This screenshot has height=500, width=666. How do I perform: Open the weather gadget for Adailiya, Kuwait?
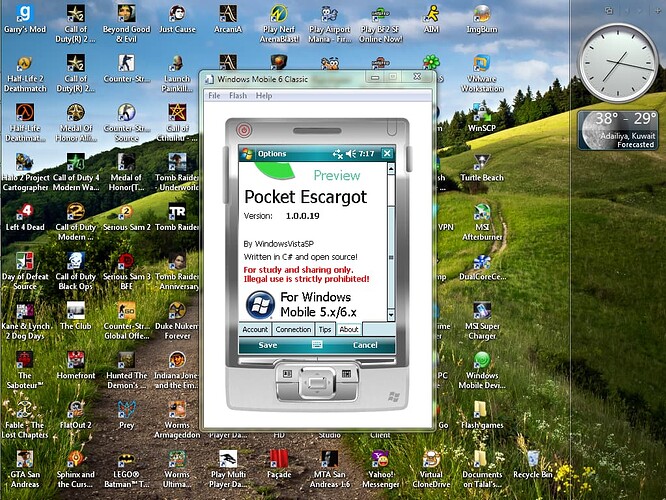(x=618, y=130)
